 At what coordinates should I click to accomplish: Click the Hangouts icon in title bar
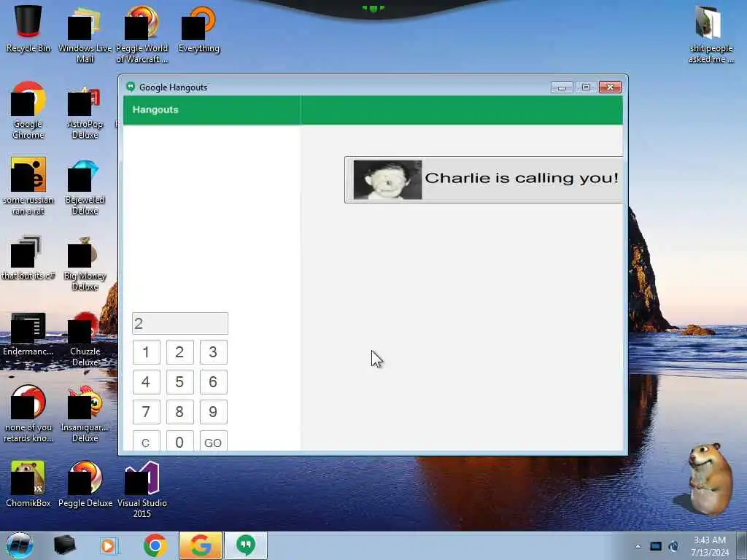131,87
